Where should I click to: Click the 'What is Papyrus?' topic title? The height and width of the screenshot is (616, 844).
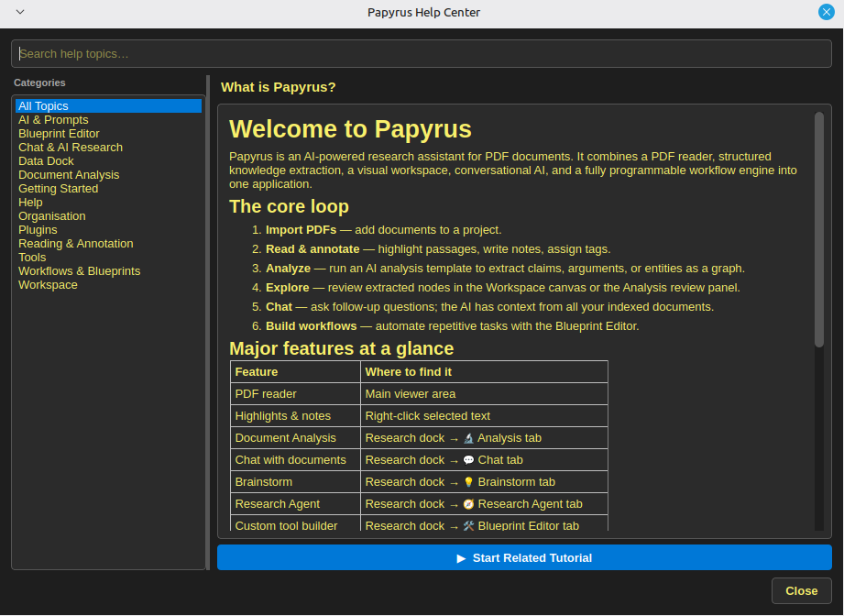click(x=278, y=87)
